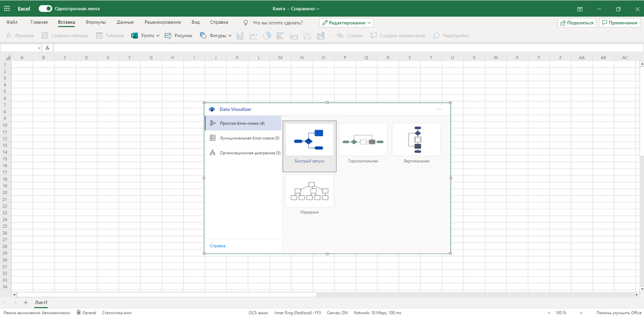Add a new sheet with plus icon

pyautogui.click(x=26, y=302)
